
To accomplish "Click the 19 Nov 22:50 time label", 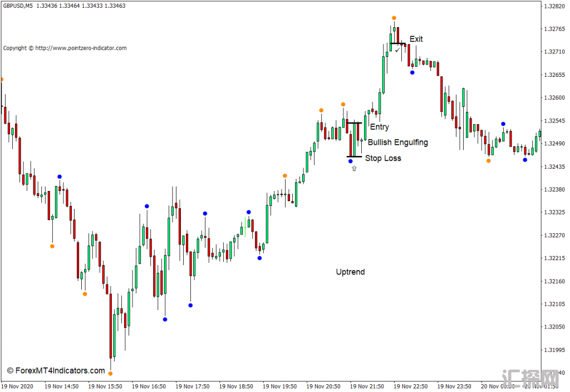I will pyautogui.click(x=410, y=386).
